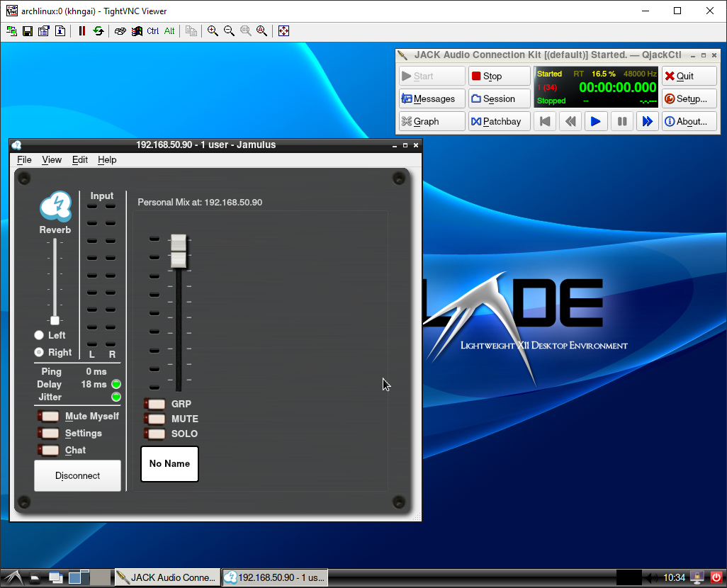Click the file manager icon in LXDE panel

coord(35,578)
